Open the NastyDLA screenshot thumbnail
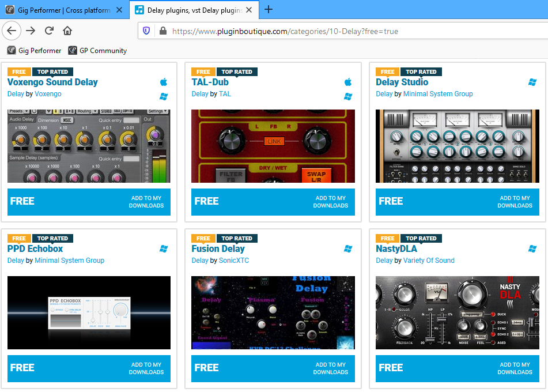The image size is (548, 392). coord(458,312)
